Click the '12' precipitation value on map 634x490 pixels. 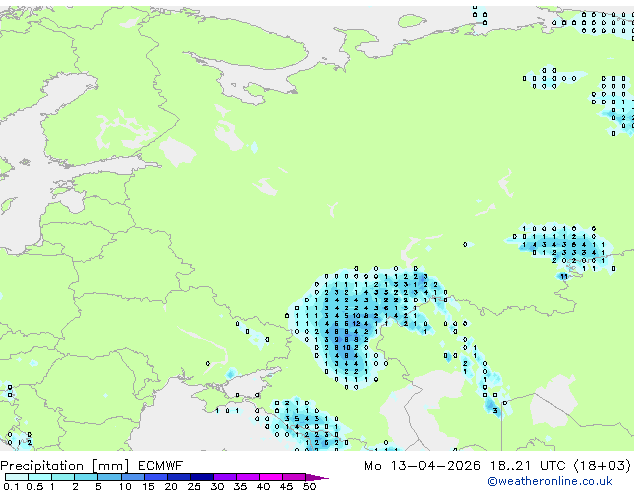356,323
